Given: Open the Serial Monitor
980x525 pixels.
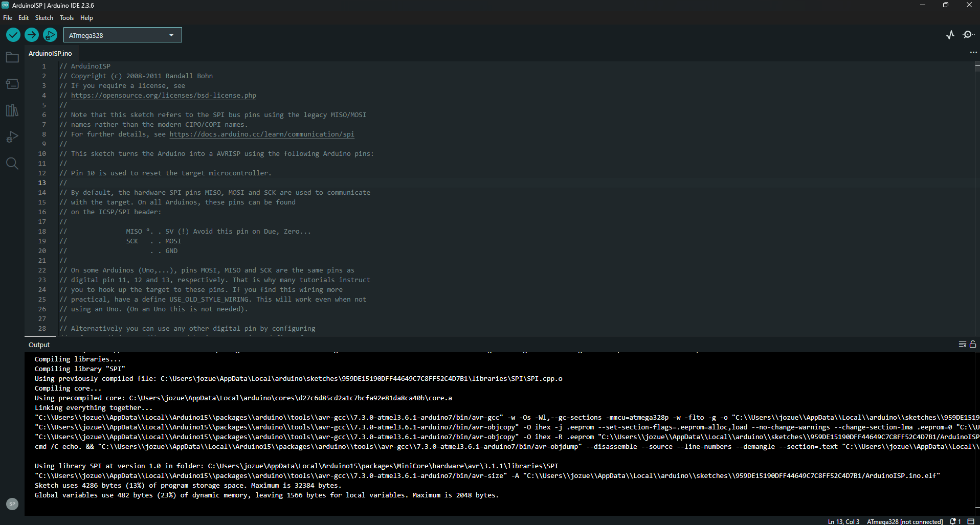Looking at the screenshot, I should click(968, 35).
